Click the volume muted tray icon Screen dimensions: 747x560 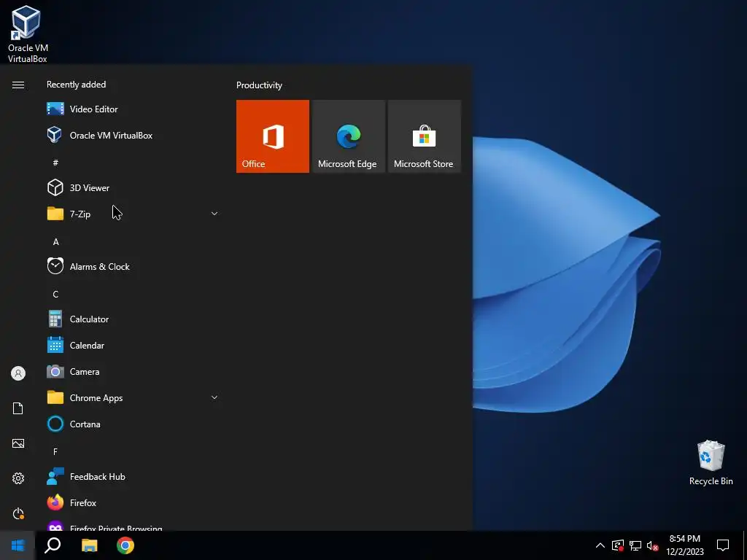(653, 545)
